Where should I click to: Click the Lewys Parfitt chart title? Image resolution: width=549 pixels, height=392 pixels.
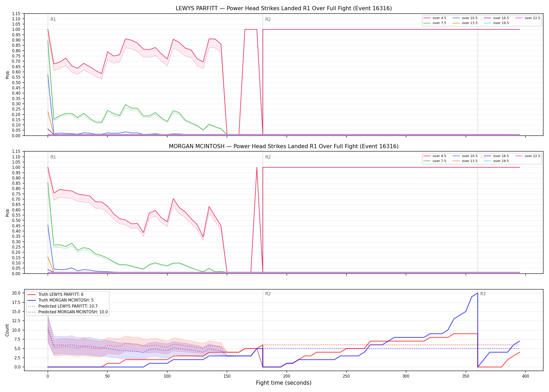point(284,8)
